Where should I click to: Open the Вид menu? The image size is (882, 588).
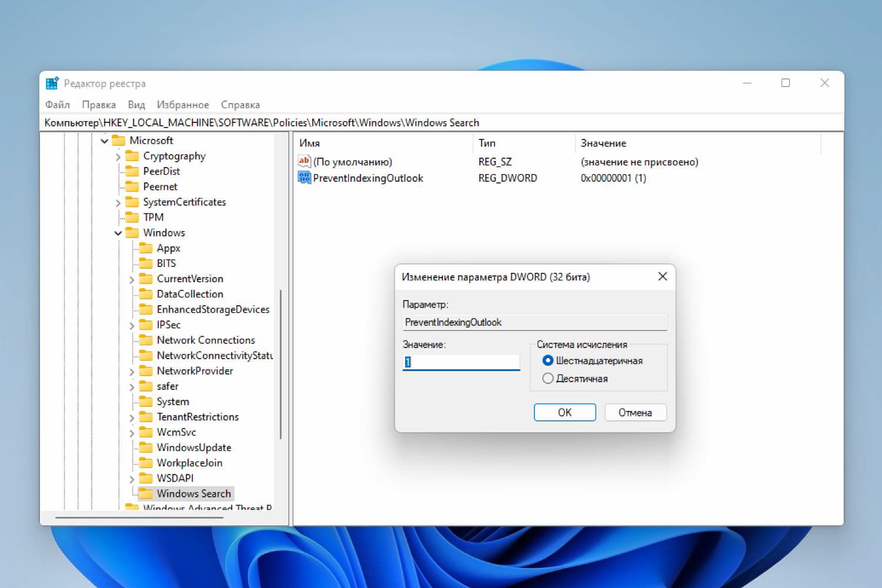[136, 105]
